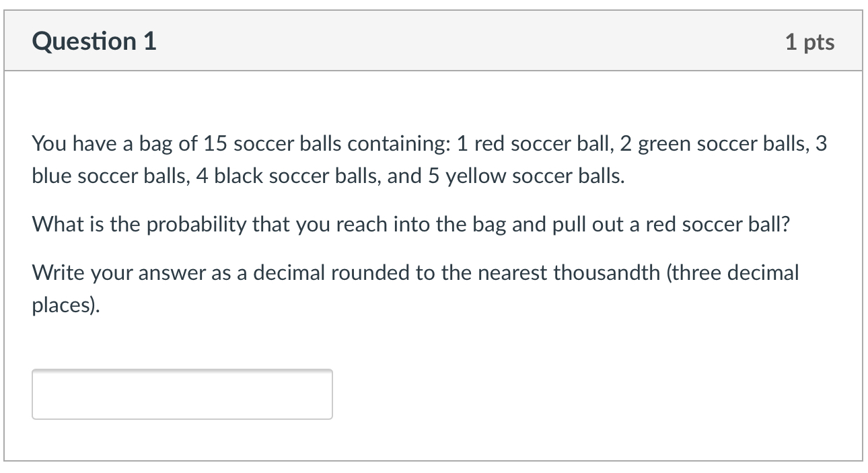Click the probability question text
Viewport: 868px width, 473px height.
click(410, 224)
